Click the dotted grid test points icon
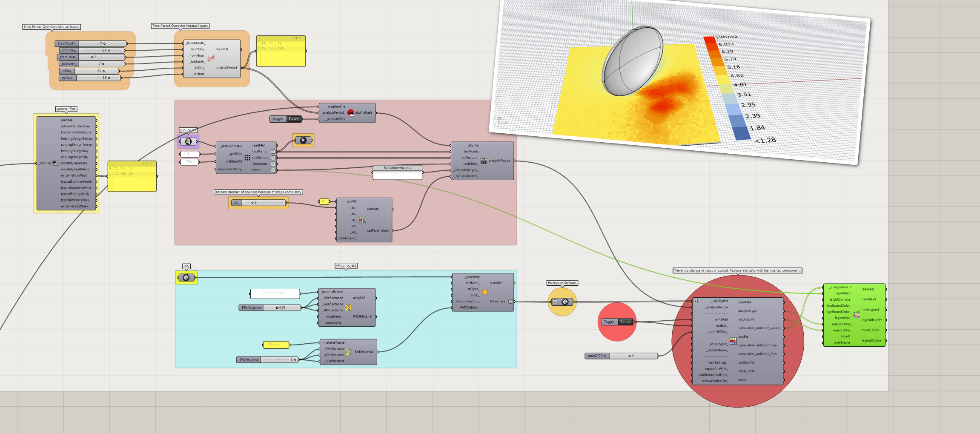This screenshot has width=980, height=434. (247, 158)
